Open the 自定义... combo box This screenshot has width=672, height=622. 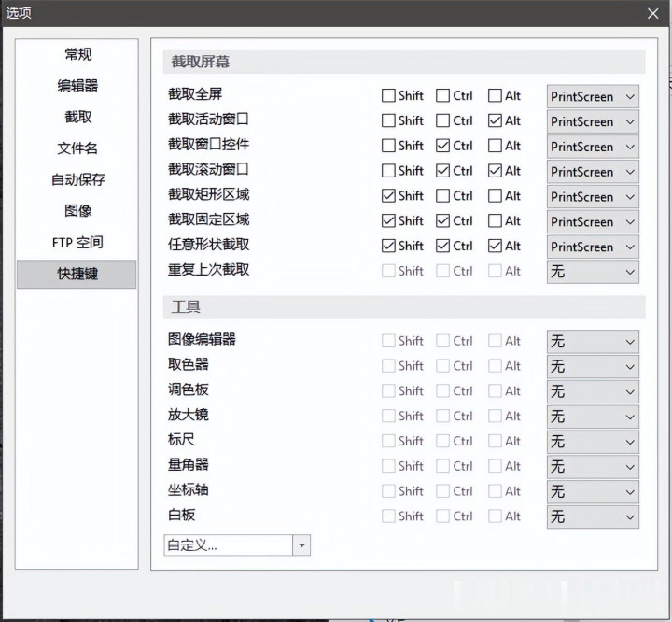point(237,545)
